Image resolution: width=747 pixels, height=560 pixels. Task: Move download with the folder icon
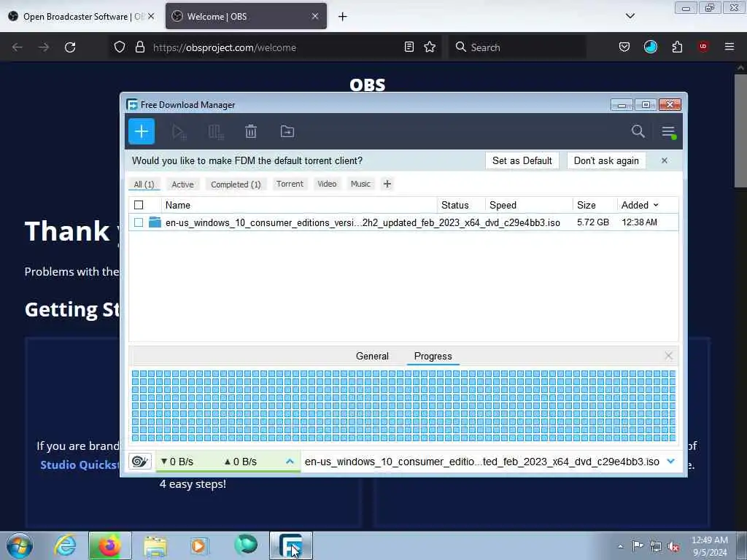pyautogui.click(x=287, y=131)
